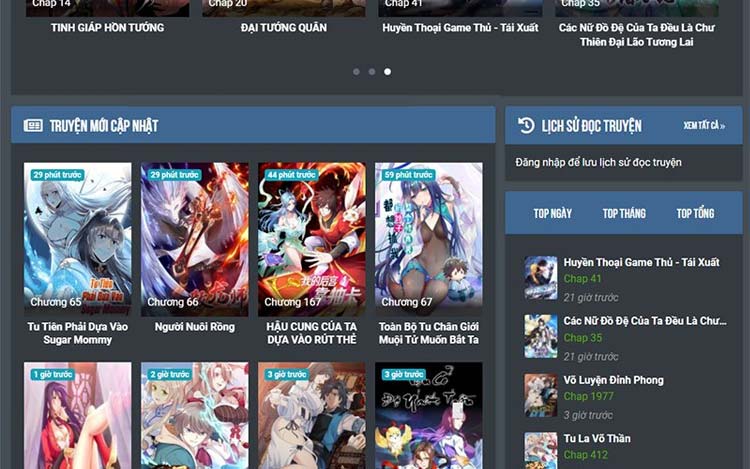Click the newspaper icon beside Truyện Mới Cập Nhật
The width and height of the screenshot is (750, 469).
point(33,126)
